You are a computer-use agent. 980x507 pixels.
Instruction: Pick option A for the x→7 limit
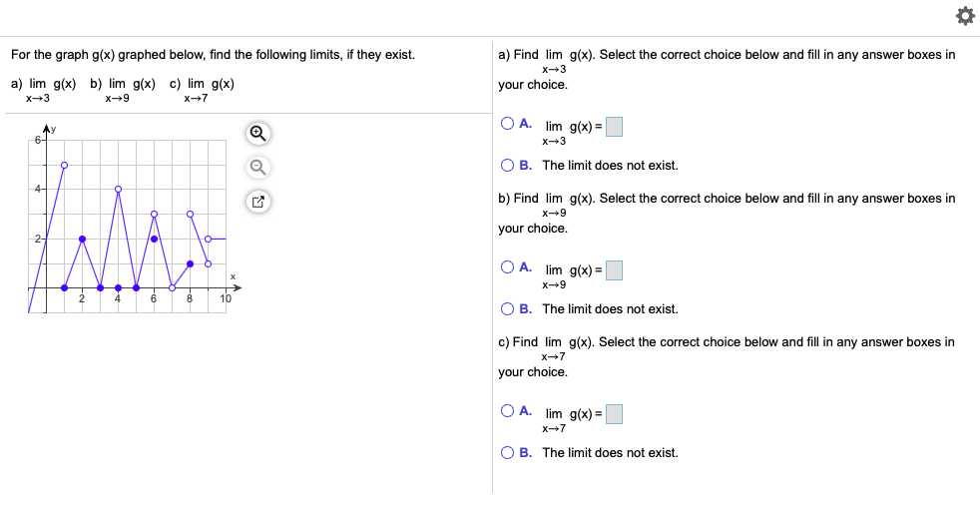508,411
